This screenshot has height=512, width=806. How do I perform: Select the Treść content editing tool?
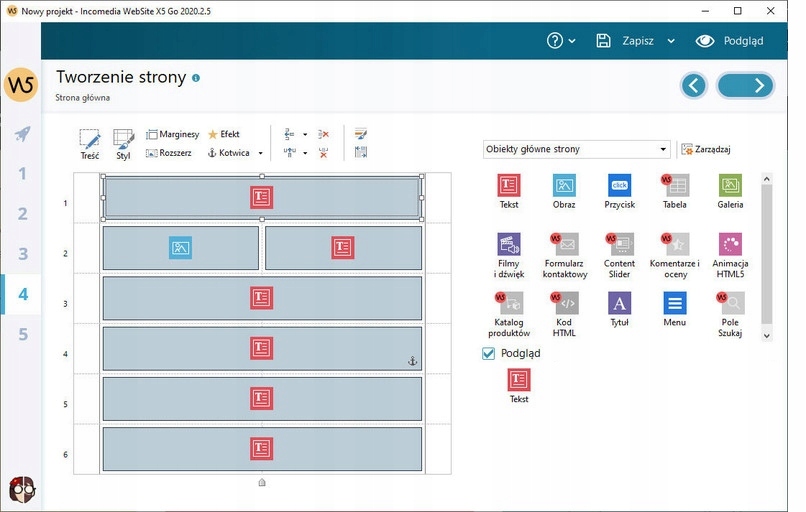click(90, 143)
